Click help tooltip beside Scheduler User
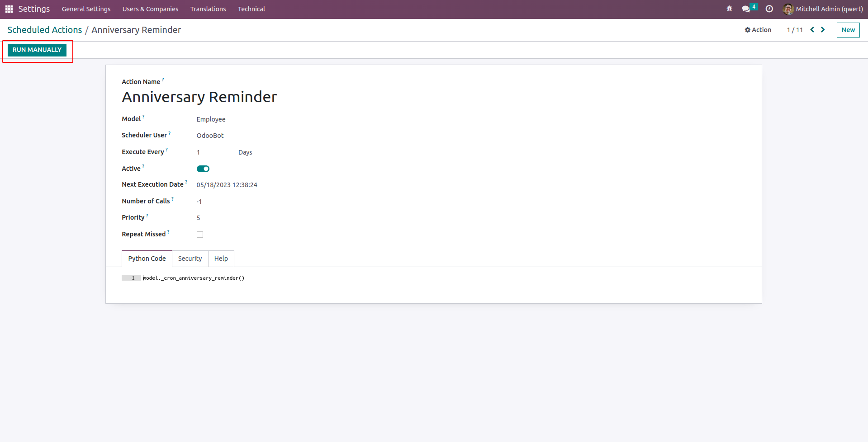Image resolution: width=868 pixels, height=442 pixels. click(x=170, y=133)
